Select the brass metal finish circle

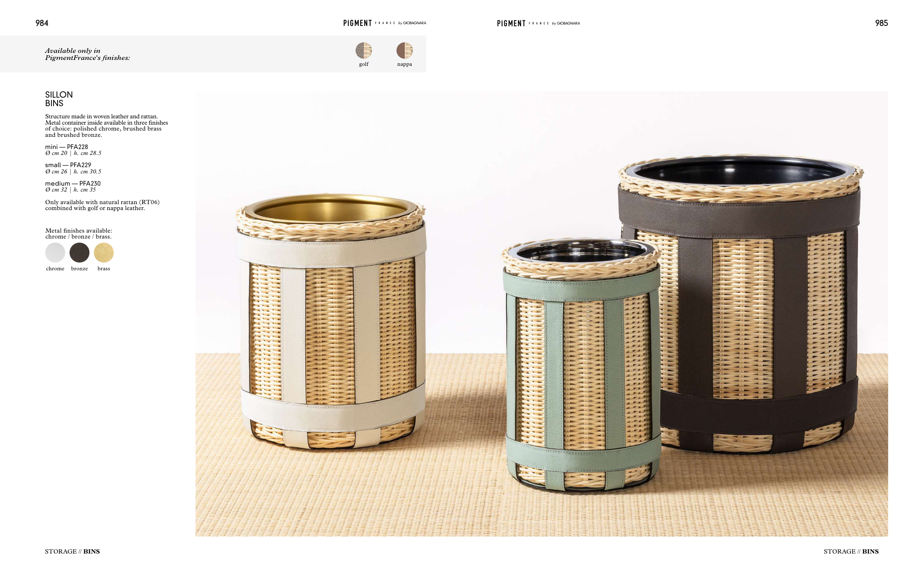(103, 252)
